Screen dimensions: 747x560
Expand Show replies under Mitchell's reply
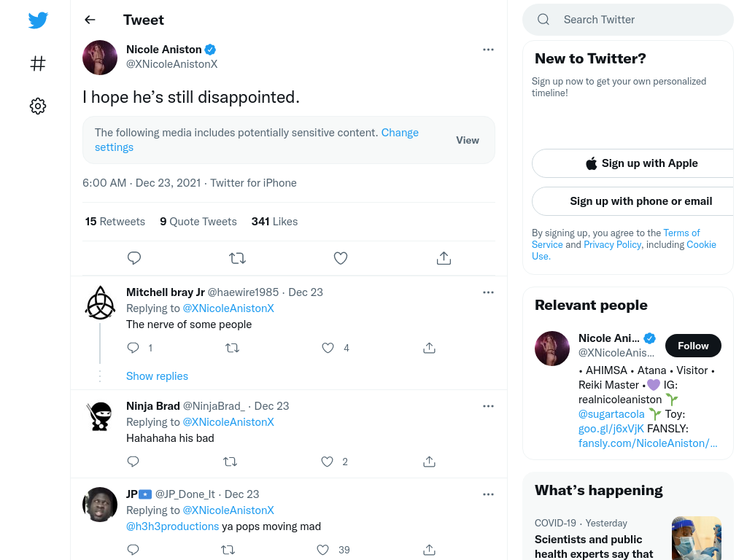[158, 376]
